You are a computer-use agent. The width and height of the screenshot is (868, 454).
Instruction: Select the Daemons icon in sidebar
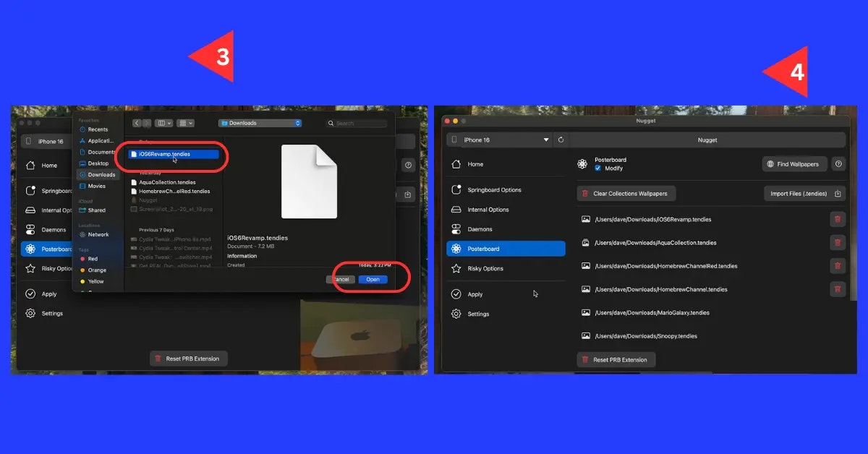(456, 229)
